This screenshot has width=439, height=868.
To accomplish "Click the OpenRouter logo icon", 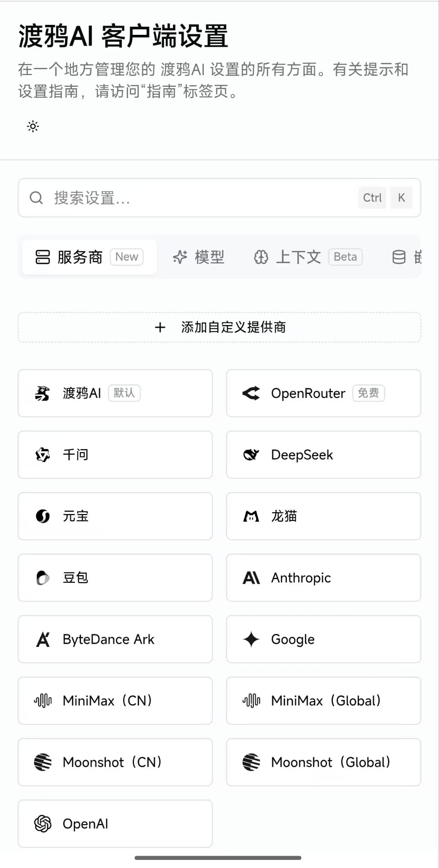I will [251, 393].
